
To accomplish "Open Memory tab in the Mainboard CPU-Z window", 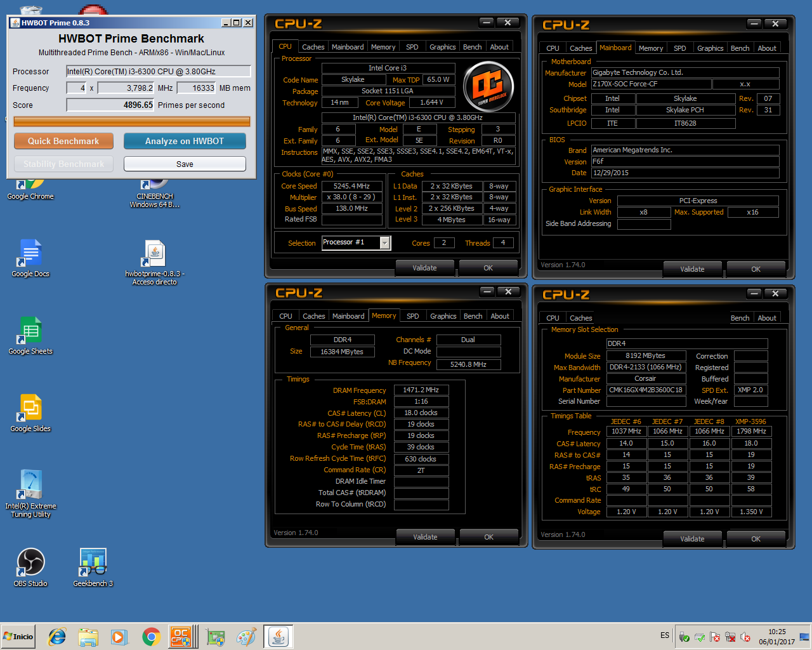I will click(651, 48).
